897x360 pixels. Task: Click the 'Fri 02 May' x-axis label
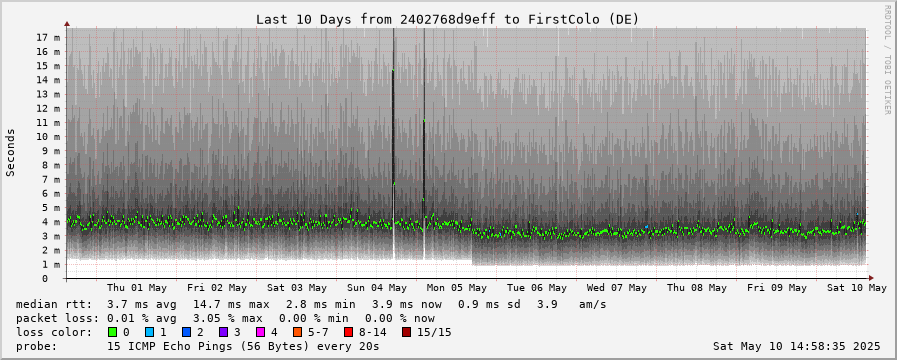(x=217, y=288)
